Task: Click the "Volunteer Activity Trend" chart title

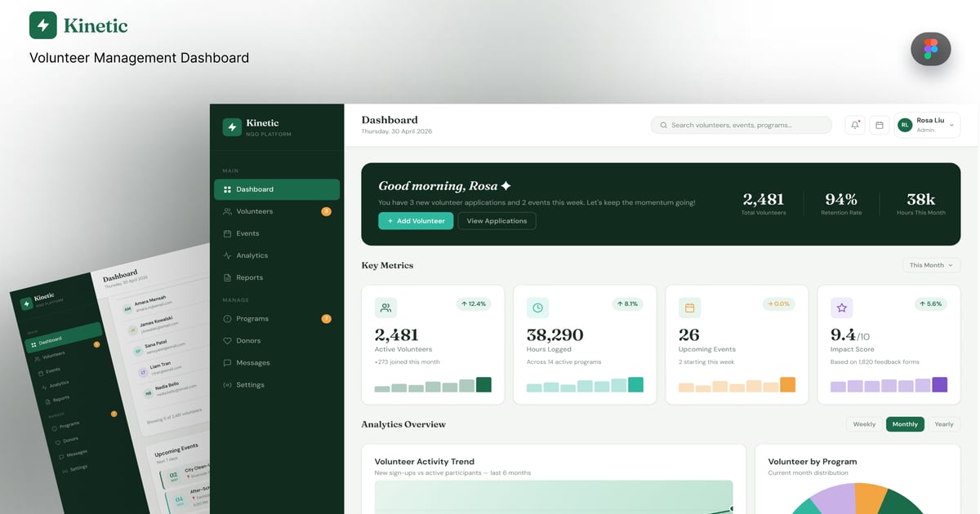Action: coord(424,462)
